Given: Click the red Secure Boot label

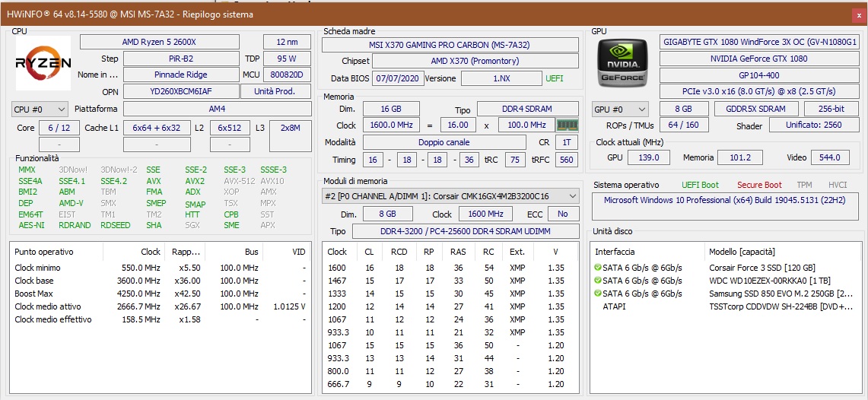Looking at the screenshot, I should (759, 185).
